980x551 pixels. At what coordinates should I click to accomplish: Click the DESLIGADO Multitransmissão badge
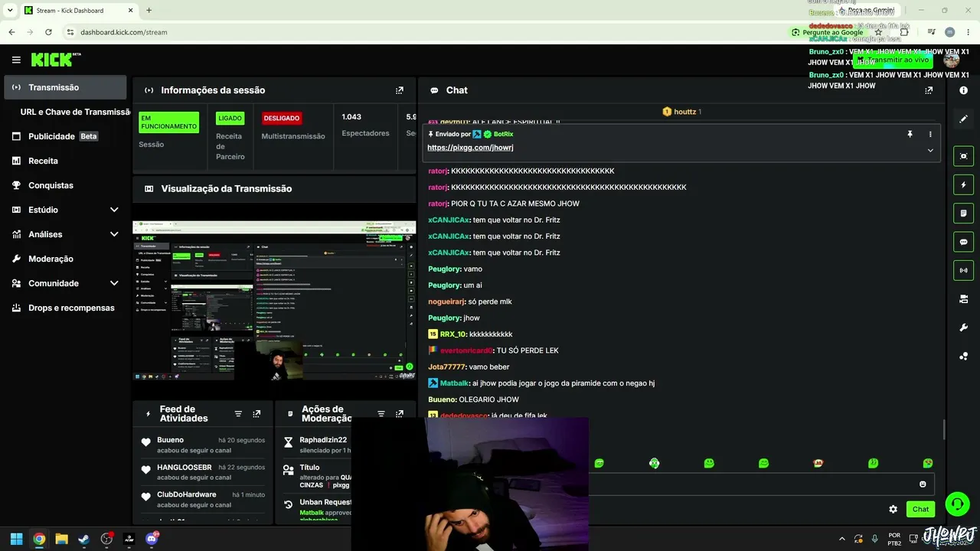tap(282, 119)
